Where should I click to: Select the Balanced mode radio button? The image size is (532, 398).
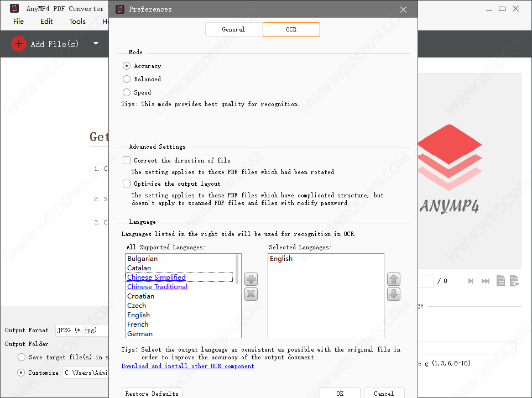(127, 79)
